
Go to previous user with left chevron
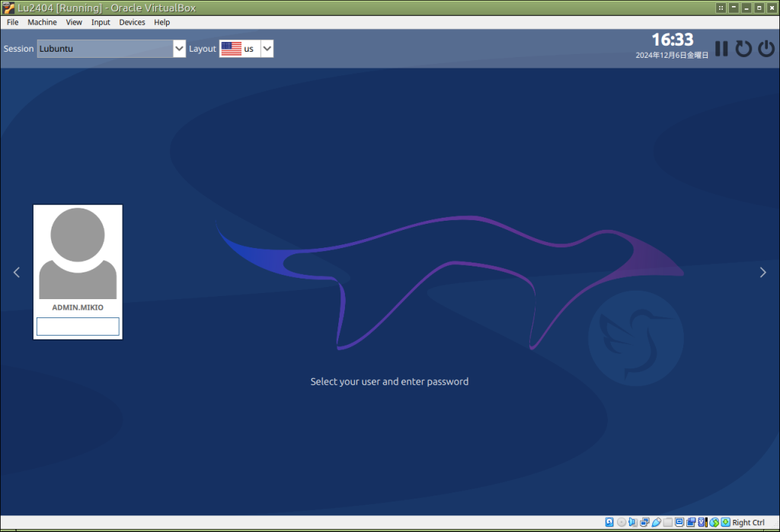pyautogui.click(x=17, y=272)
